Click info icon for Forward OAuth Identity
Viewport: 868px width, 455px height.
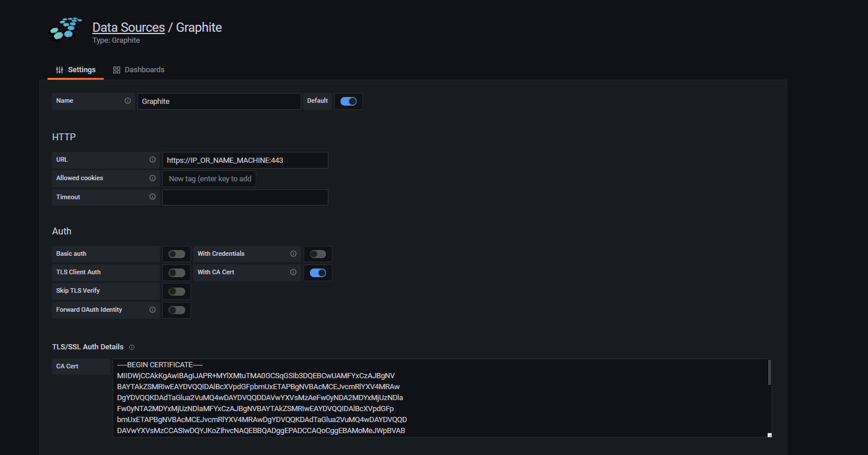click(152, 310)
